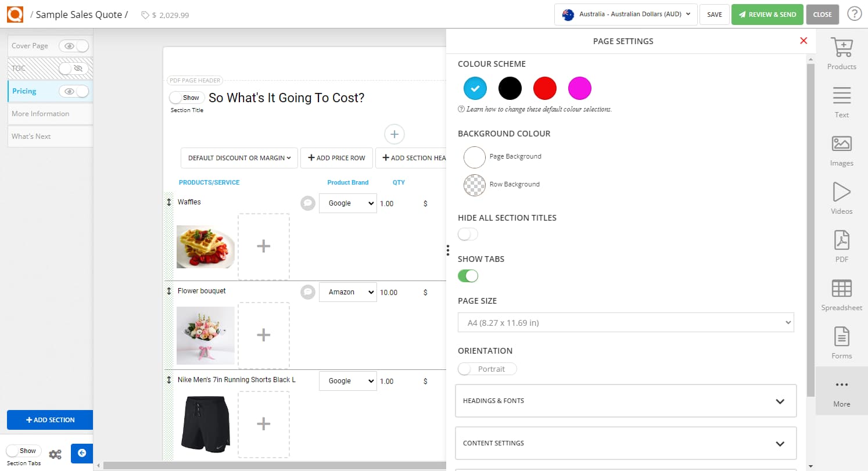The height and width of the screenshot is (471, 868).
Task: Click the help question mark icon
Action: pyautogui.click(x=854, y=14)
